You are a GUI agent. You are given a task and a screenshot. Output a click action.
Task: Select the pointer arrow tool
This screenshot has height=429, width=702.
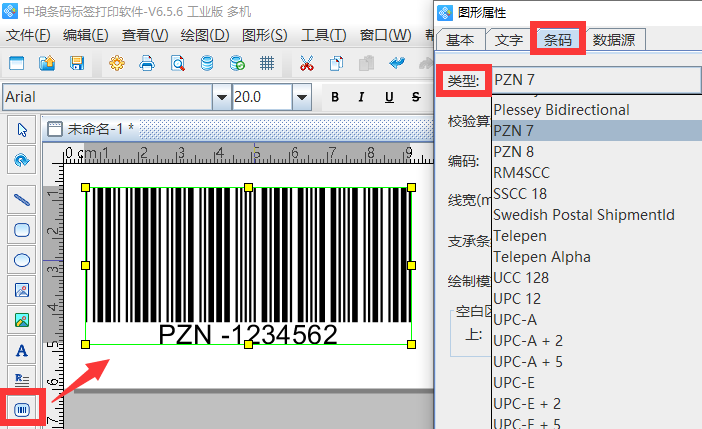pos(21,130)
